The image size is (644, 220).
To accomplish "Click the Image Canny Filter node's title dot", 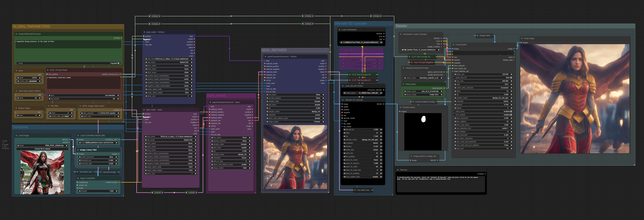I will pyautogui.click(x=78, y=150).
